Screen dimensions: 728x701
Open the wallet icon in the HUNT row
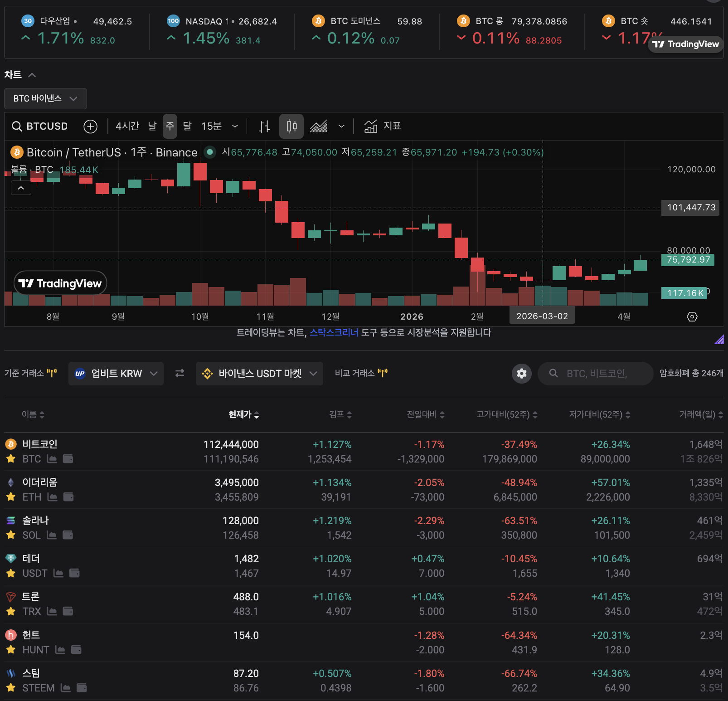tap(76, 650)
